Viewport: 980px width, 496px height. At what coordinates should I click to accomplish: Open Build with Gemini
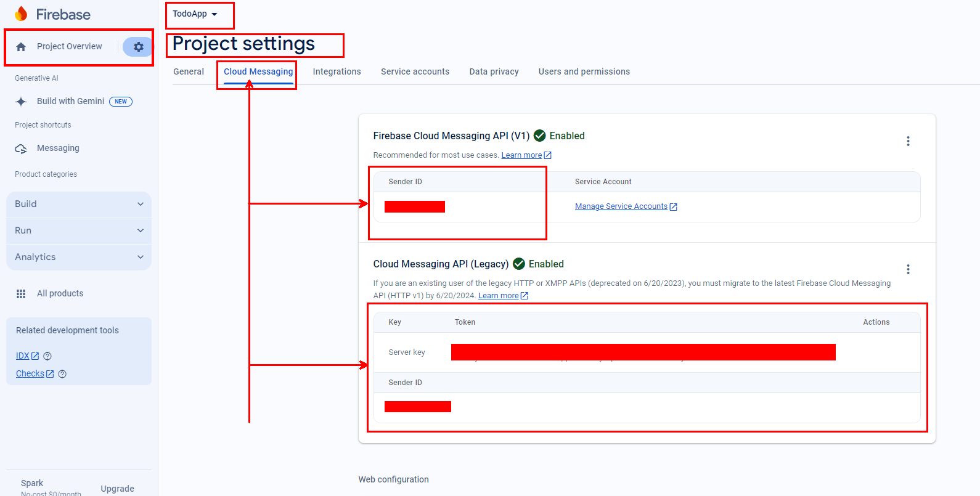(x=71, y=101)
